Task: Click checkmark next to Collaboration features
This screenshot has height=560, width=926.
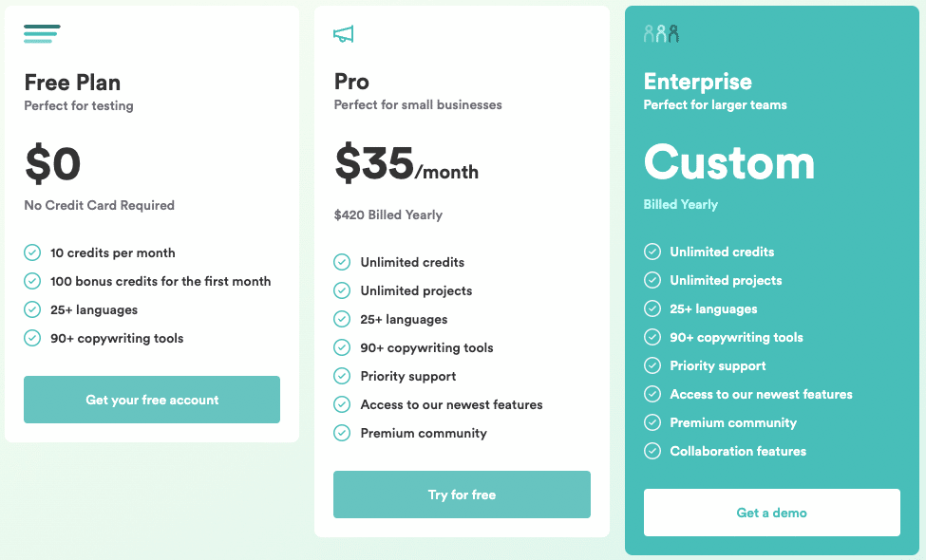Action: click(652, 451)
